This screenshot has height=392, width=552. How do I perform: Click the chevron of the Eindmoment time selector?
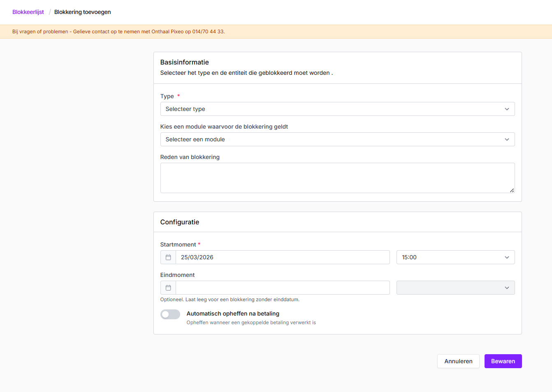coord(507,288)
